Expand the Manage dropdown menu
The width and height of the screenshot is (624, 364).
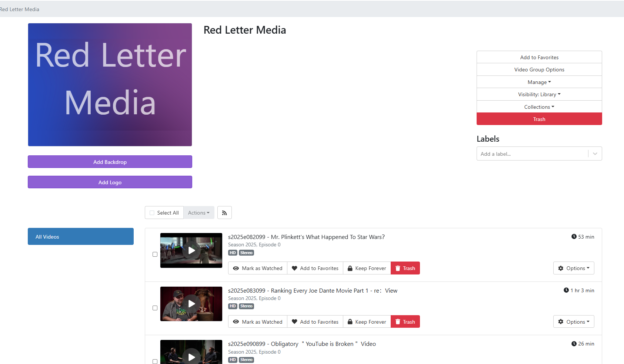[x=539, y=82]
